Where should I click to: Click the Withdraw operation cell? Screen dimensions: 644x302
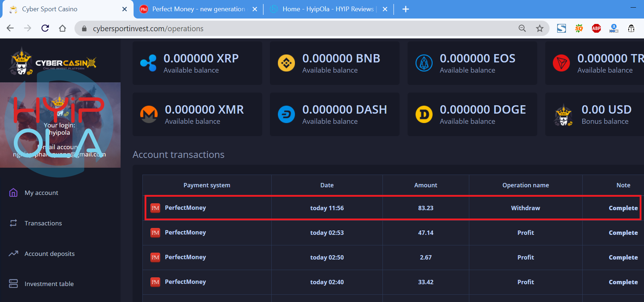(526, 208)
